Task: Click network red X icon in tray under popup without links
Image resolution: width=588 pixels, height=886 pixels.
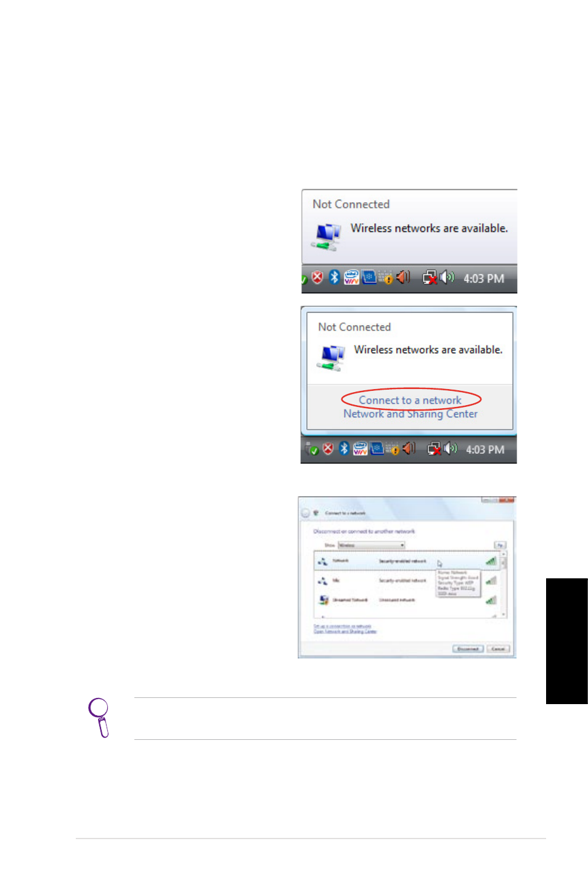Action: pyautogui.click(x=430, y=277)
